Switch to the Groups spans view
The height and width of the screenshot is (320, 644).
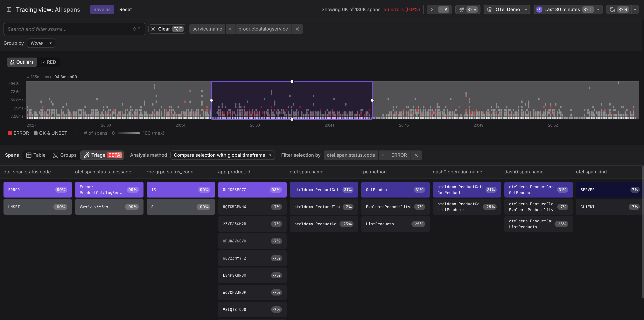65,155
